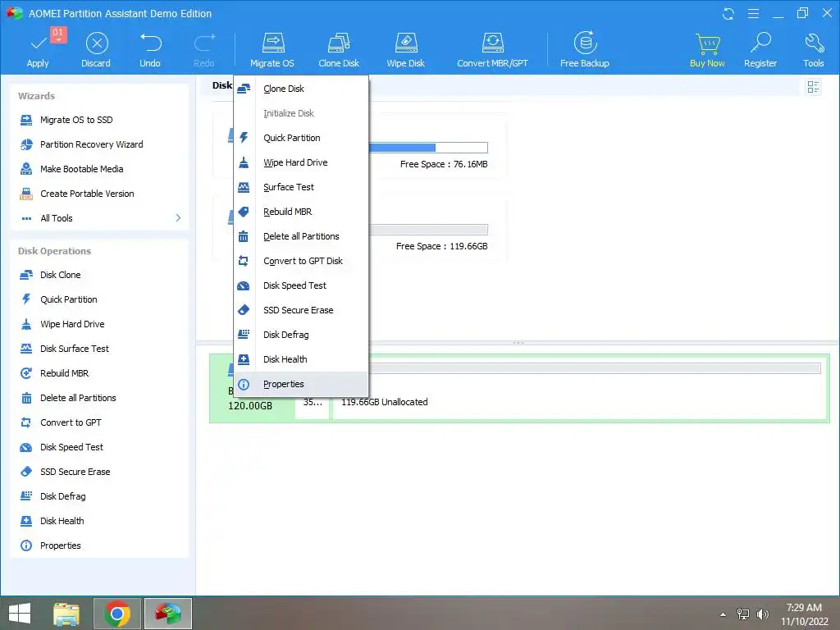The width and height of the screenshot is (840, 630).
Task: Click the sidebar Disk Defrag icon
Action: 26,496
